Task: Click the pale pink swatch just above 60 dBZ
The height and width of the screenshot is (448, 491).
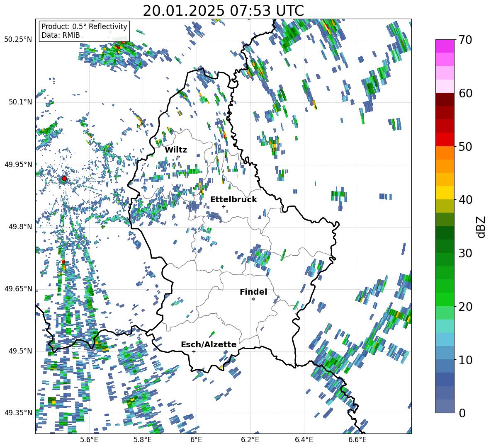Action: (445, 86)
